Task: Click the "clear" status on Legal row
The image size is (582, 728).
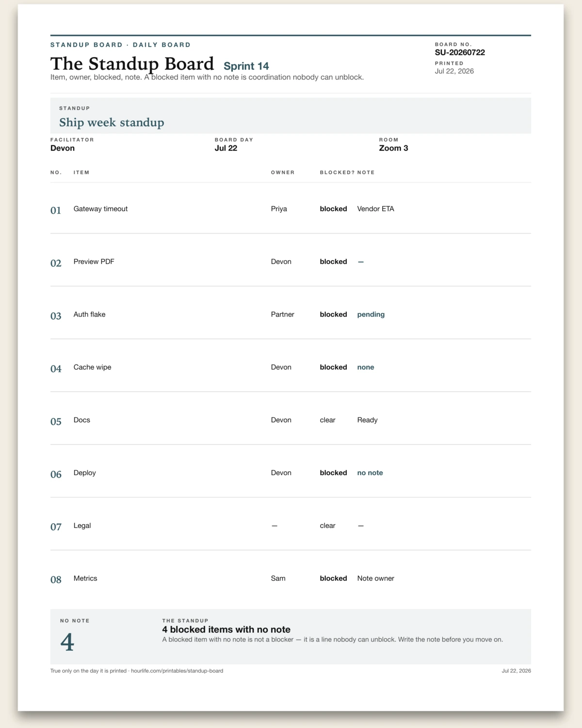Action: coord(328,526)
